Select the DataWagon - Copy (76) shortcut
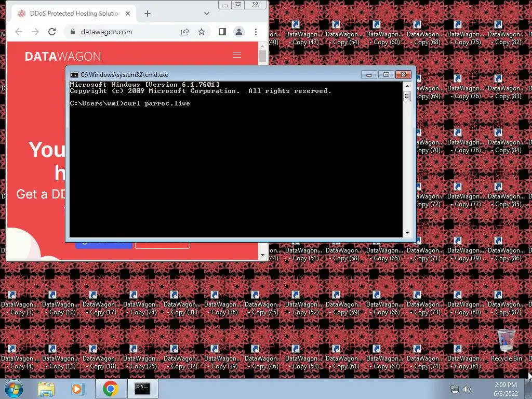The image size is (532, 399). [465, 87]
